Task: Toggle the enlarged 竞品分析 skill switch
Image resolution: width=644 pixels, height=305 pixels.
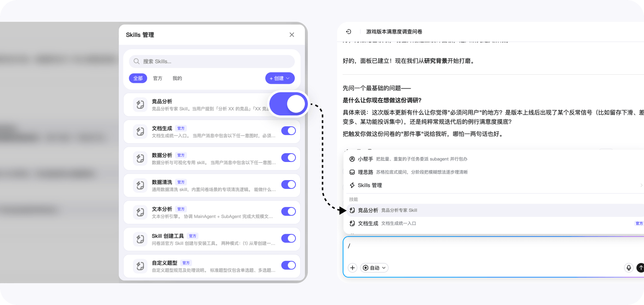Action: pos(289,104)
